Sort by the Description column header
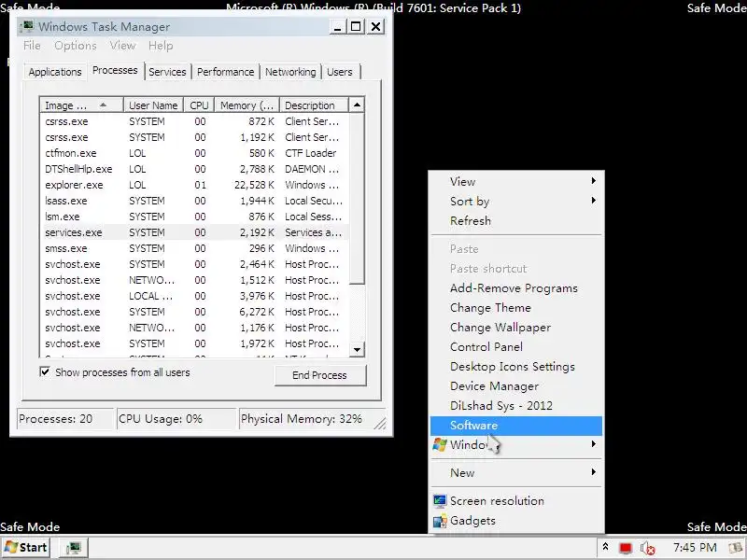747x560 pixels. [x=314, y=105]
